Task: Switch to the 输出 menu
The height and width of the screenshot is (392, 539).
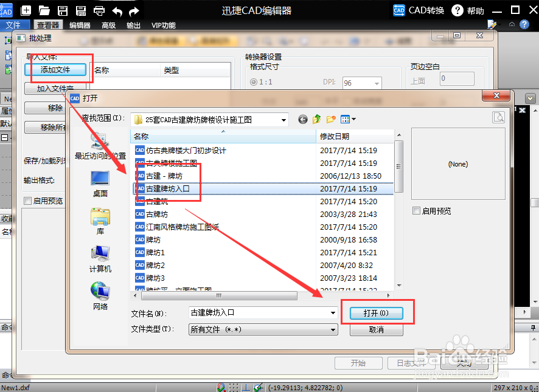Action: coord(133,26)
